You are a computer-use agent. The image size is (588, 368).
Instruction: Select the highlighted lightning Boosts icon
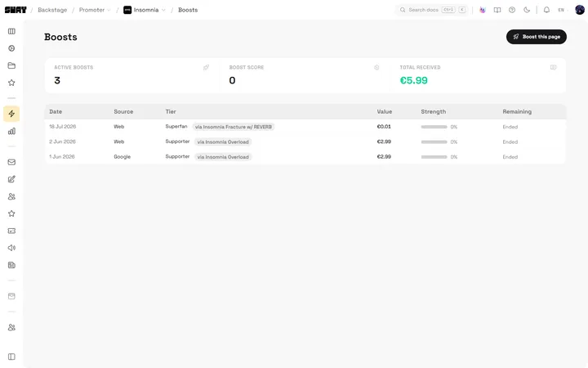11,114
